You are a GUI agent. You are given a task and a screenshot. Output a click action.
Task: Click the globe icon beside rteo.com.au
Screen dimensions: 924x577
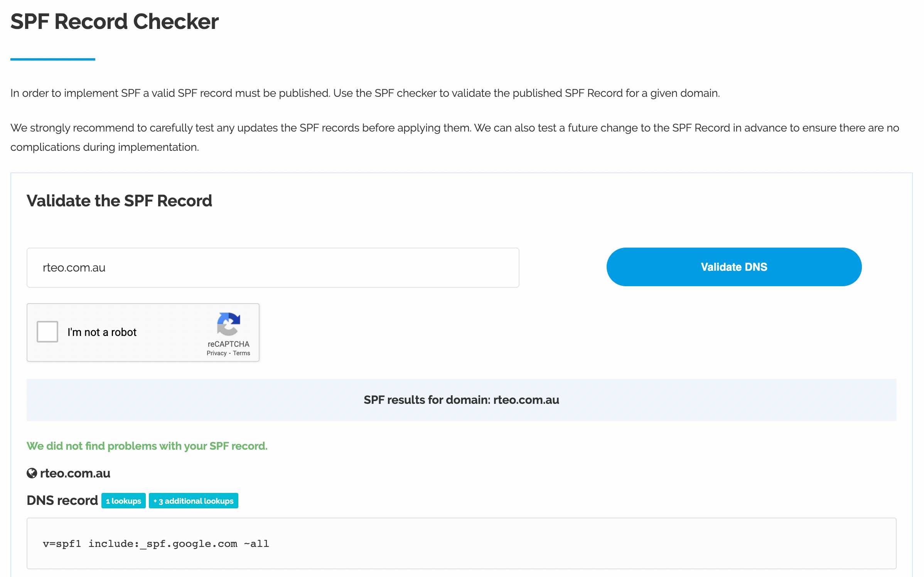[x=32, y=473]
